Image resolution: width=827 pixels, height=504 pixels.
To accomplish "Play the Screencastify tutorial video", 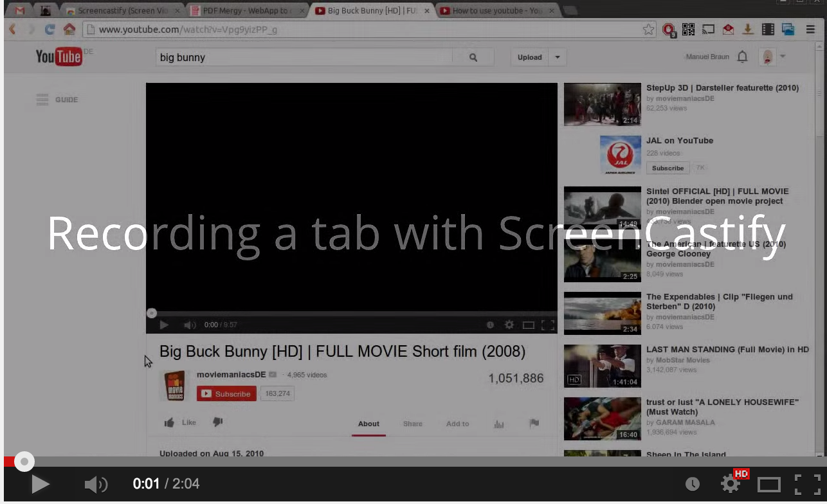I will point(40,483).
